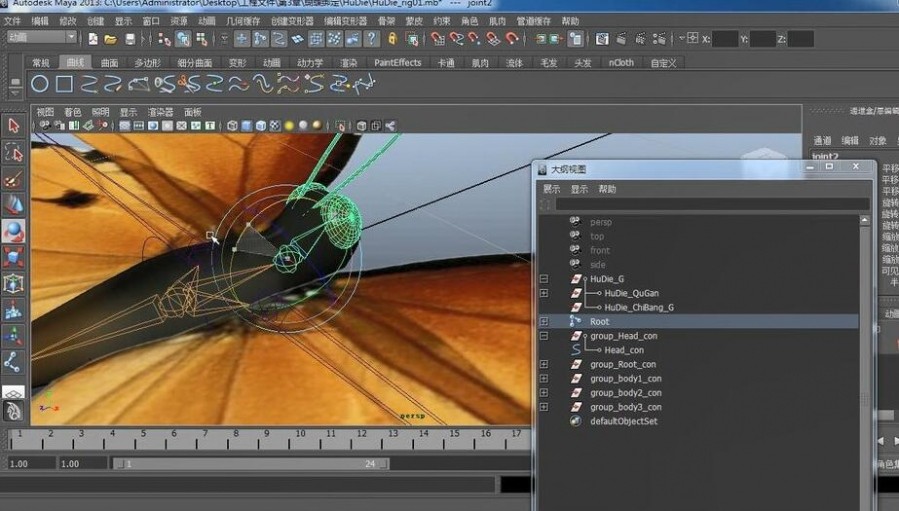Select the persp camera in outliner

(601, 222)
